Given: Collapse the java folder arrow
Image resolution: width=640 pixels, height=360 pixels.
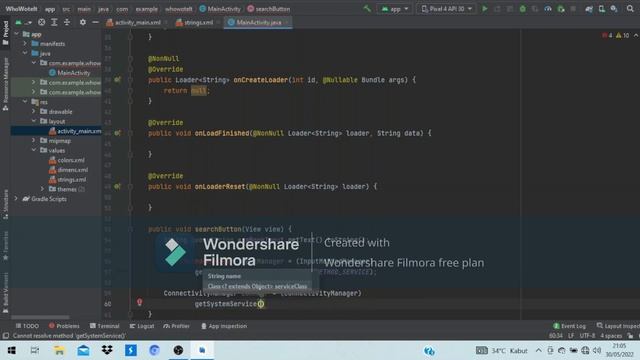Looking at the screenshot, I should pos(25,53).
